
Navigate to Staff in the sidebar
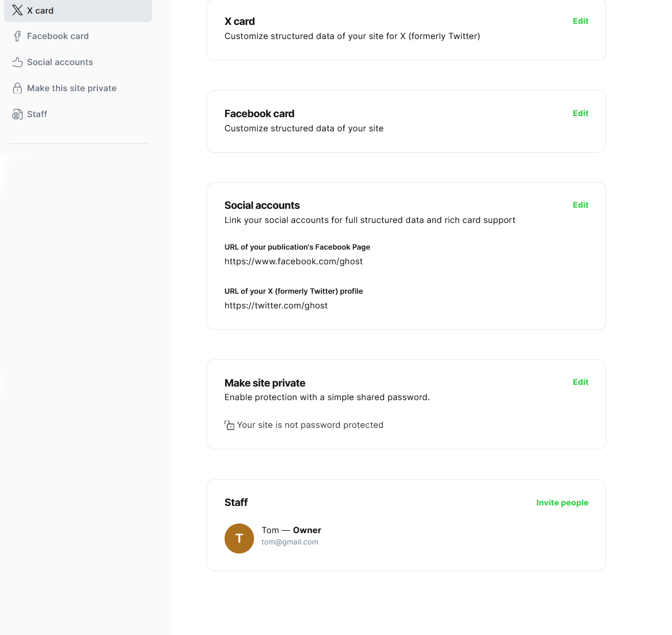[37, 114]
